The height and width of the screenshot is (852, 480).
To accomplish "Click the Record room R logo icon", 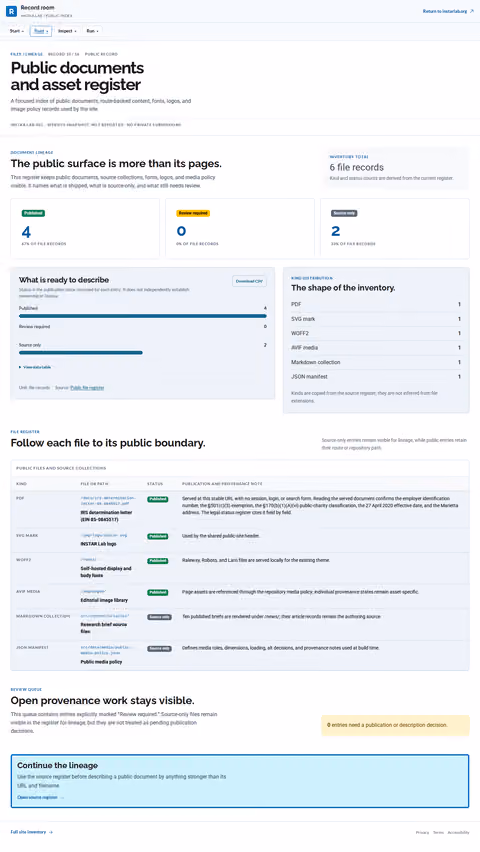I will tap(11, 11).
